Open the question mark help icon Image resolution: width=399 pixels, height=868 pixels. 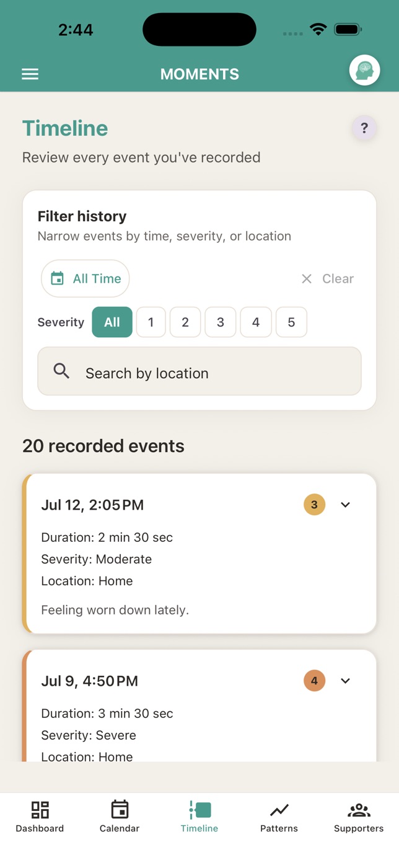[364, 128]
